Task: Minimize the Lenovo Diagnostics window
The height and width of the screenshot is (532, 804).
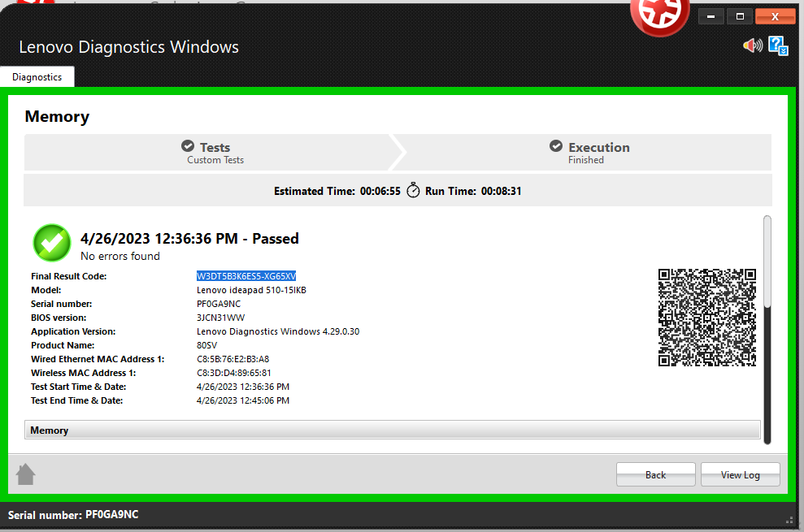Action: tap(711, 16)
